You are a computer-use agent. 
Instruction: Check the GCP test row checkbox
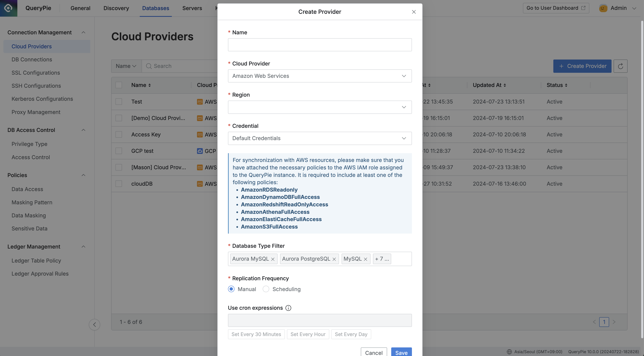(x=119, y=151)
